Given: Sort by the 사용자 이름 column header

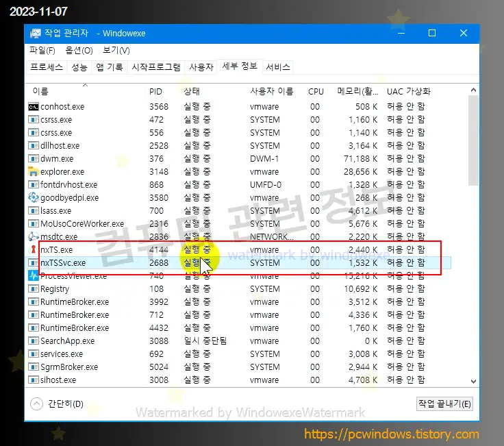Looking at the screenshot, I should (273, 91).
